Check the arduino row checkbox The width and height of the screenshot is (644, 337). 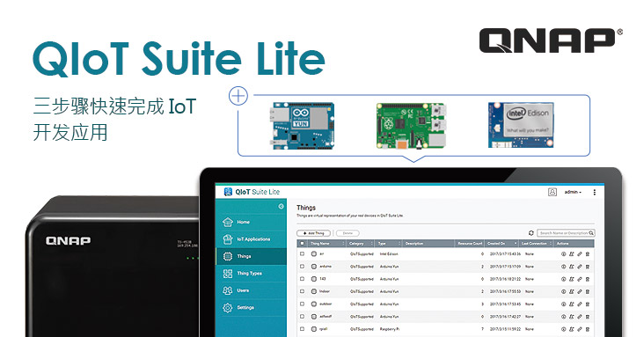click(x=303, y=267)
